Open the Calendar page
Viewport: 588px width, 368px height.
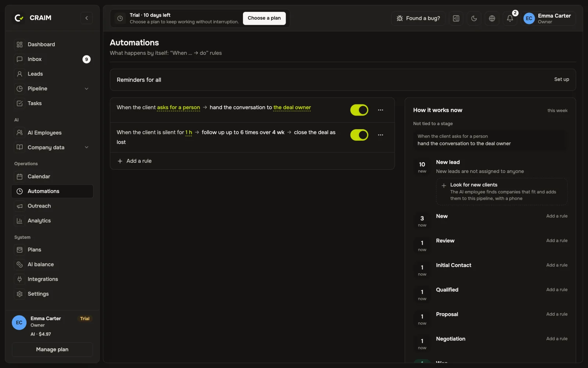(52, 177)
